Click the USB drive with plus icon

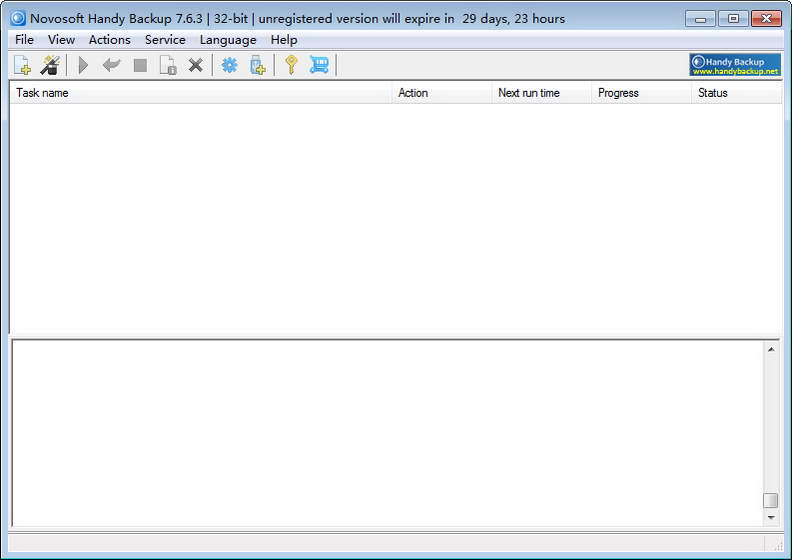coord(258,65)
